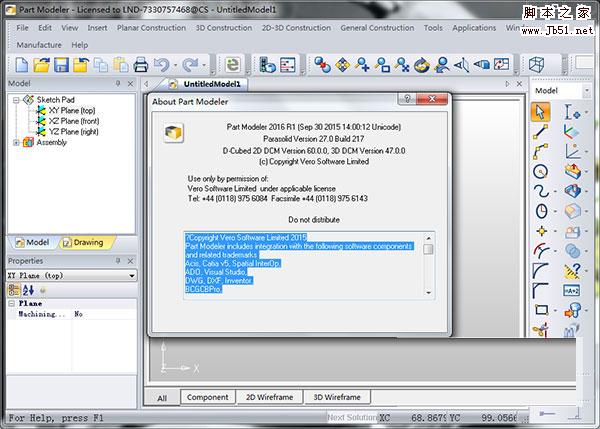The width and height of the screenshot is (600, 429).
Task: Switch to the Component tab
Action: pos(207,397)
